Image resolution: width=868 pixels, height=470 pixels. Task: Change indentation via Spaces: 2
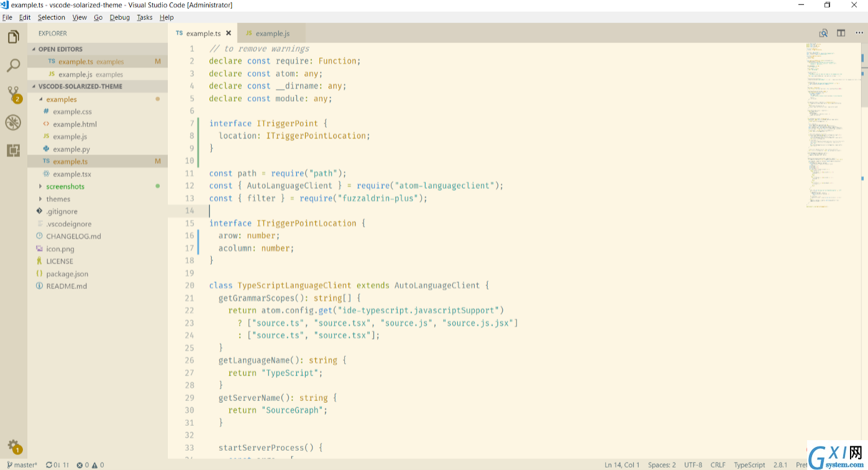[x=662, y=464]
